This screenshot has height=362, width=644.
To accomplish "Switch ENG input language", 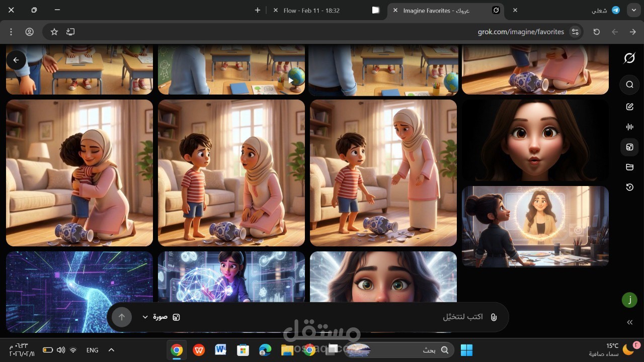I will tap(93, 350).
